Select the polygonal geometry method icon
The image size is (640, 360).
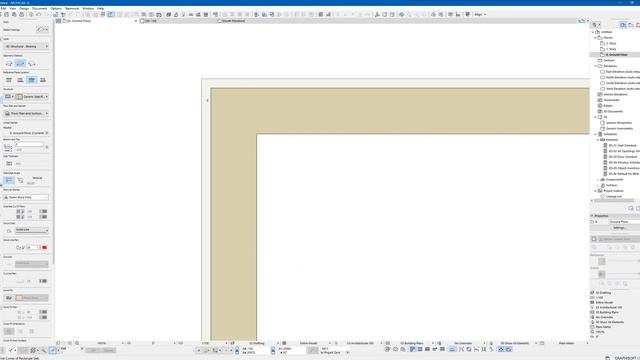pos(9,63)
